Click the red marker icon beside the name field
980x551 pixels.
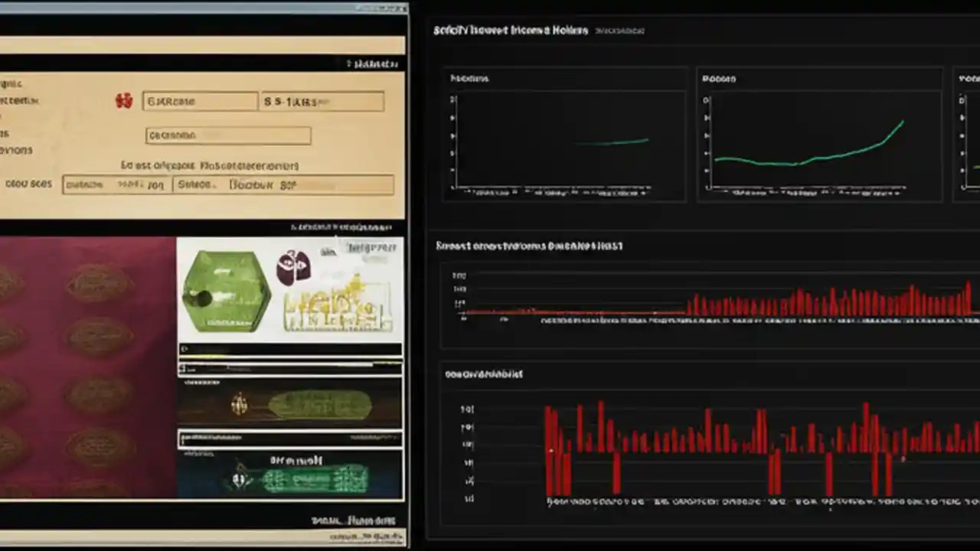click(125, 100)
